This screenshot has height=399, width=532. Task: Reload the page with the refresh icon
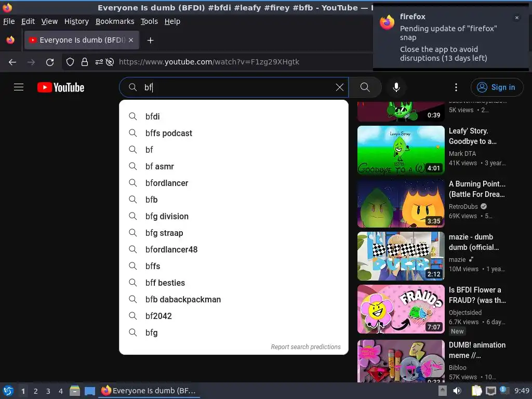[50, 62]
